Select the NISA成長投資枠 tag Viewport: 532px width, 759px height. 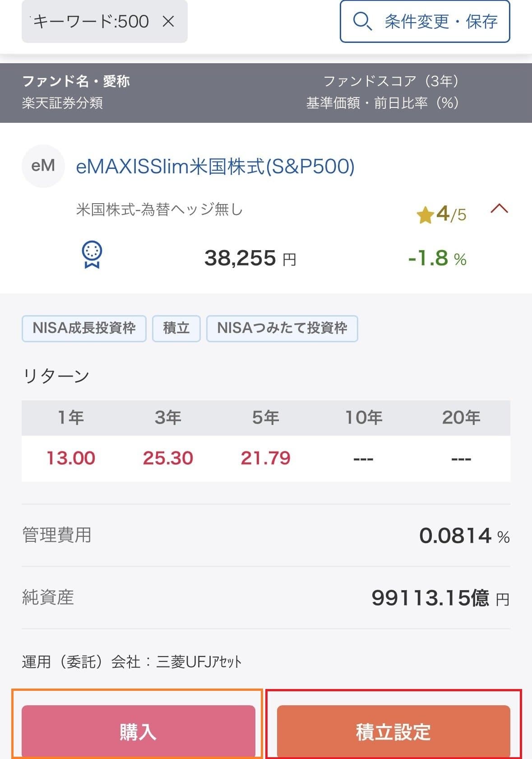(84, 329)
